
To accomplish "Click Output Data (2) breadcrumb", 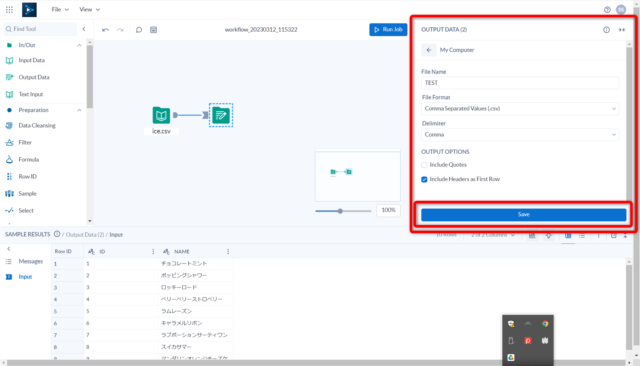I will point(84,235).
